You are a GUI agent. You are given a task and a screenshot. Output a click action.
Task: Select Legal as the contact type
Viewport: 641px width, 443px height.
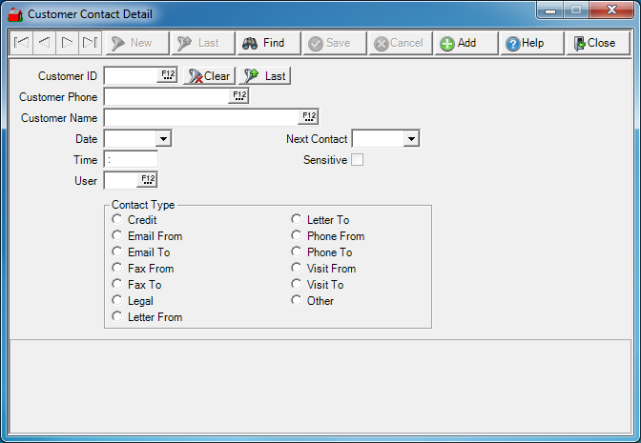tap(118, 301)
